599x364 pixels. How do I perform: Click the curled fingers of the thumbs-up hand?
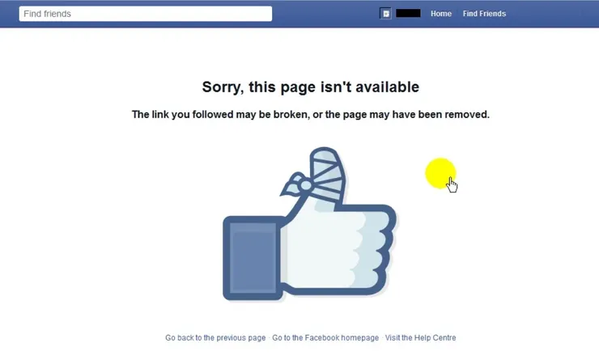374,250
